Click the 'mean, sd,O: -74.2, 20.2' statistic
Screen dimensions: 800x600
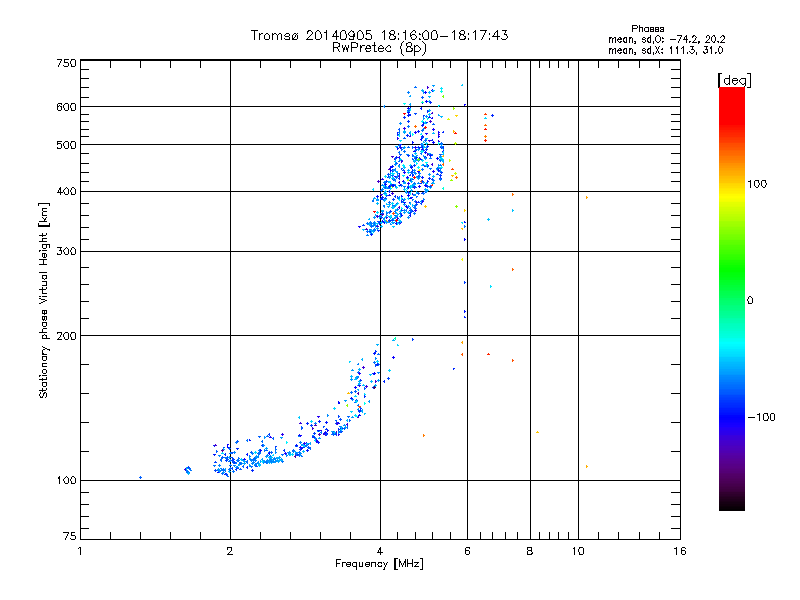[666, 40]
